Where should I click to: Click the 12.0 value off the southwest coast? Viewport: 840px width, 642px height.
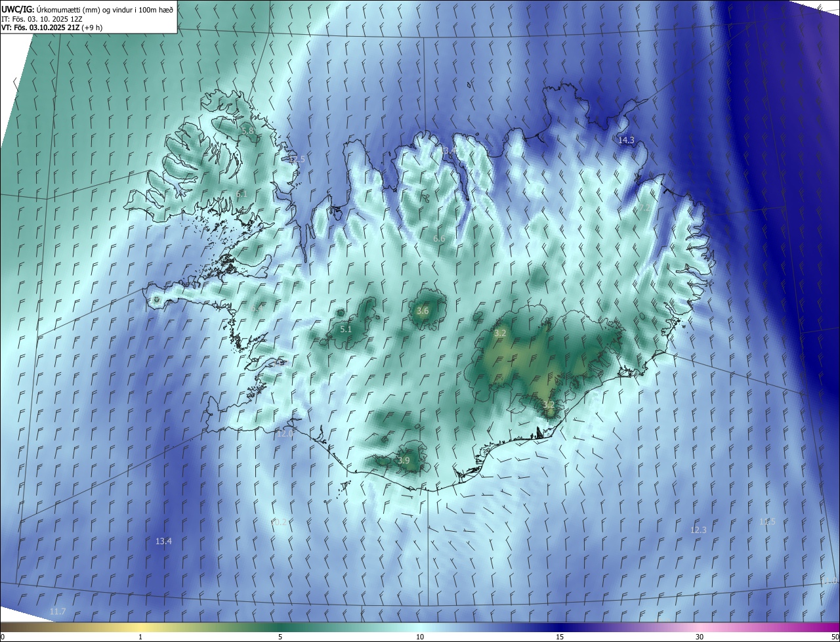click(285, 433)
